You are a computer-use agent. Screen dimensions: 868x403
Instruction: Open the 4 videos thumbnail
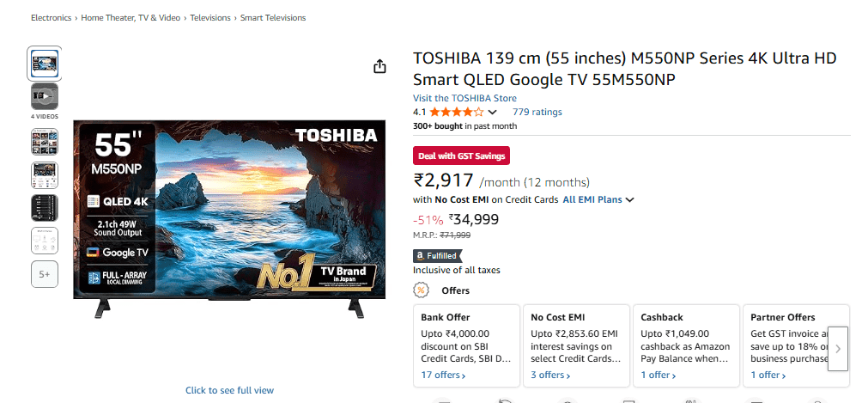tap(45, 96)
